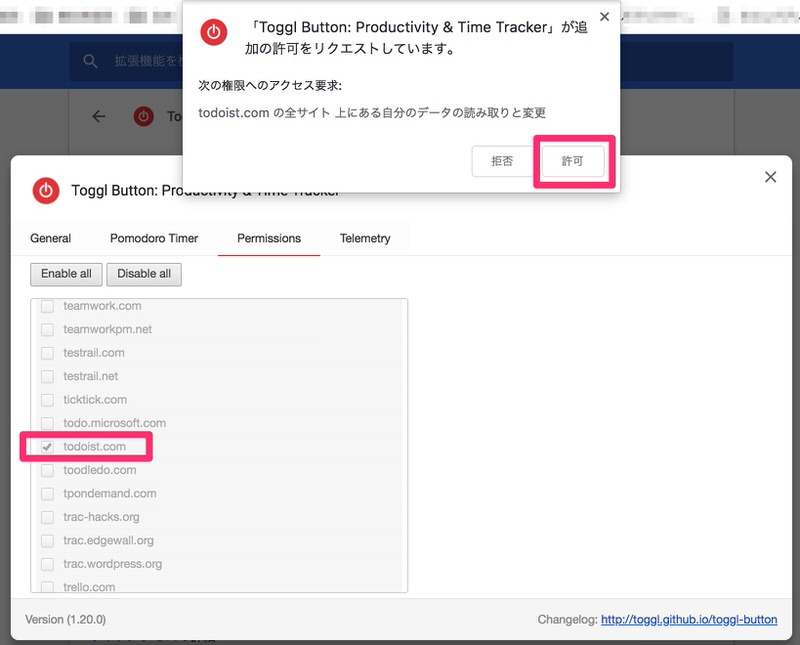
Task: Enable the teamworkpm.net checkbox
Action: [47, 330]
